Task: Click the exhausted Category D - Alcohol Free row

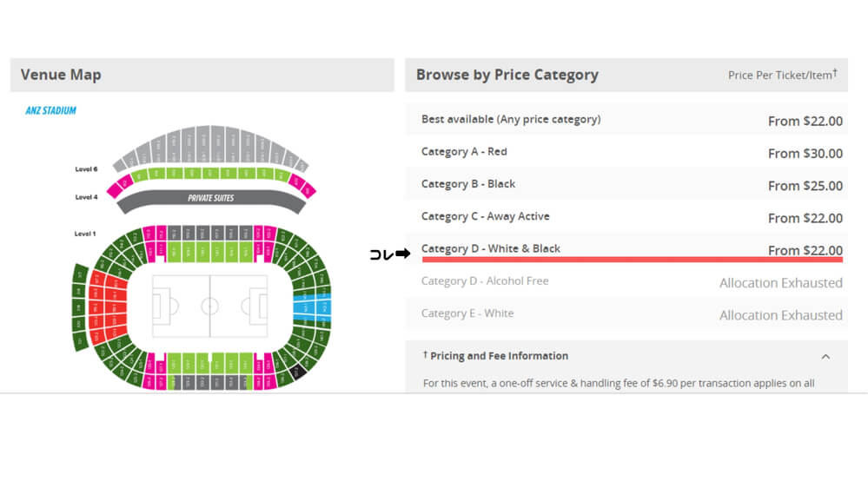Action: (485, 281)
